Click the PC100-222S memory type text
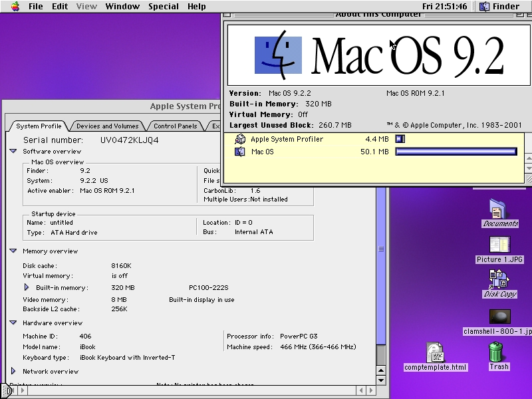The width and height of the screenshot is (532, 399). (209, 288)
